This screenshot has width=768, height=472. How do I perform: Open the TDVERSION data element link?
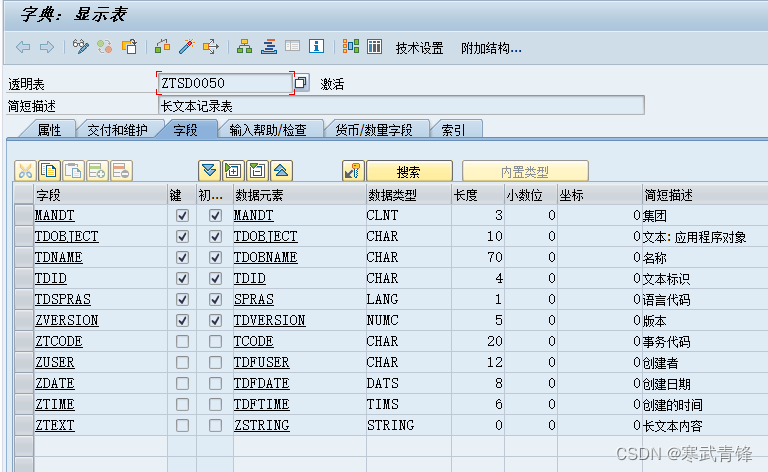(269, 320)
